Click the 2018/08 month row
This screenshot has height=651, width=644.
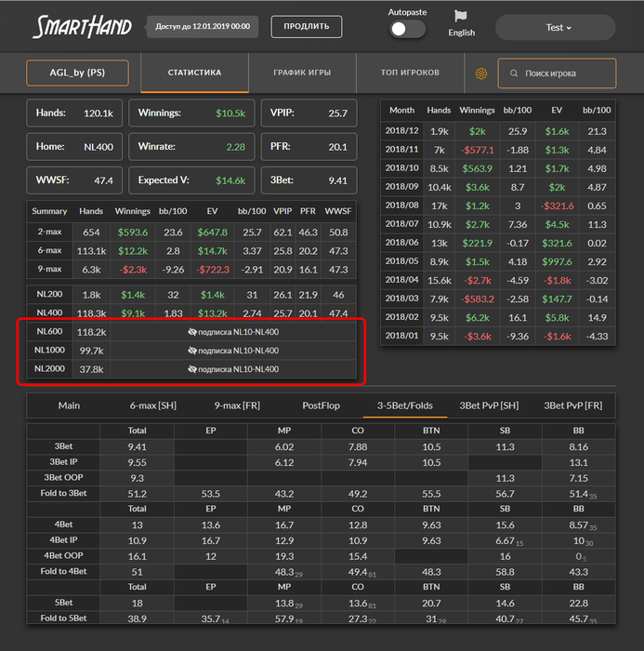point(498,206)
